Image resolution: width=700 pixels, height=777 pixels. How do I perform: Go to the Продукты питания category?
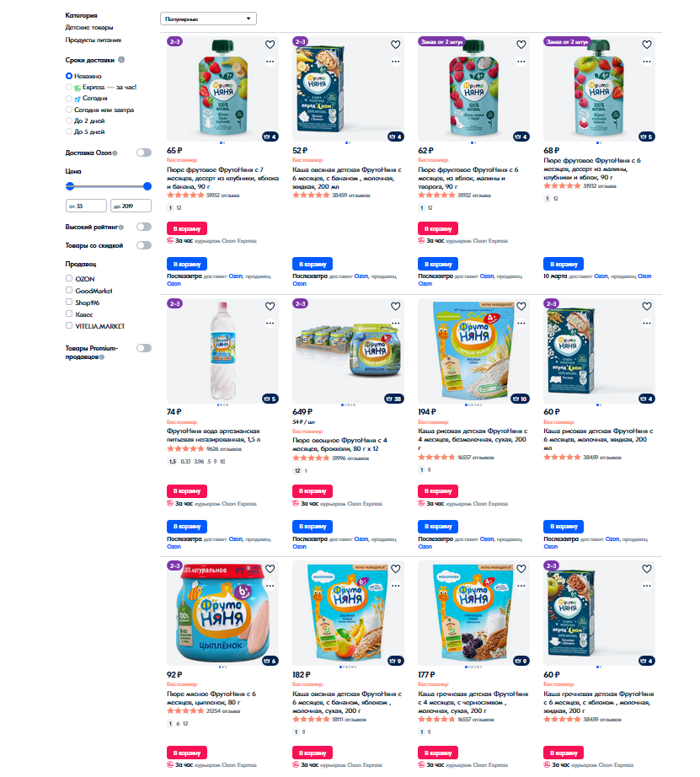tap(93, 40)
